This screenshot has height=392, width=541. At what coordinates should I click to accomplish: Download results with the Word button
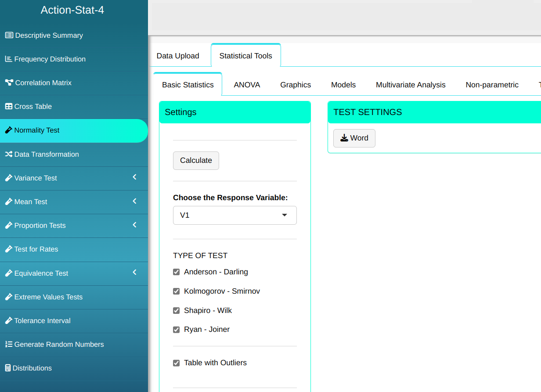click(354, 138)
